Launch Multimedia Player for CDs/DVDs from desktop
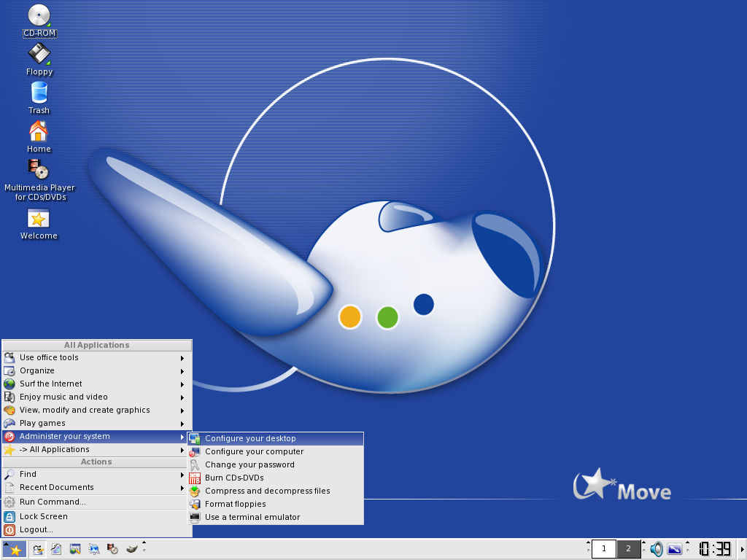Viewport: 747px width, 560px height. point(39,180)
